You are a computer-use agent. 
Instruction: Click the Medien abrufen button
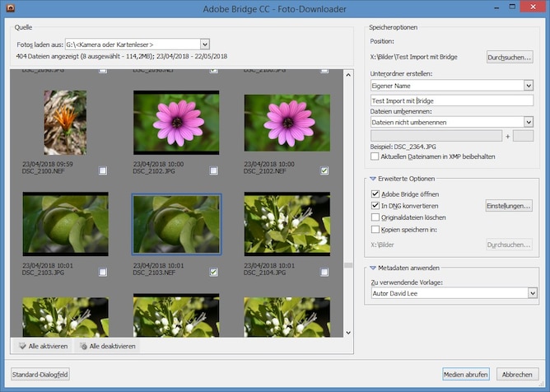(x=466, y=374)
